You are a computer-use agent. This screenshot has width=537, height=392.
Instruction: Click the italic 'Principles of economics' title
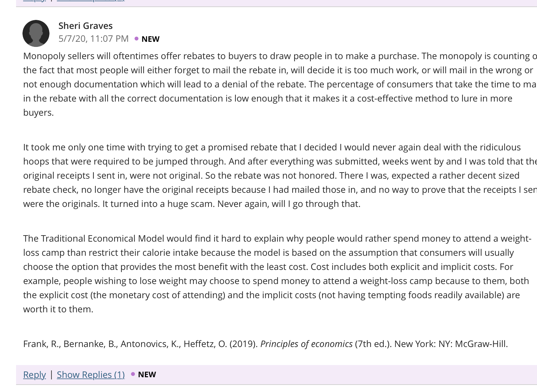pyautogui.click(x=306, y=344)
